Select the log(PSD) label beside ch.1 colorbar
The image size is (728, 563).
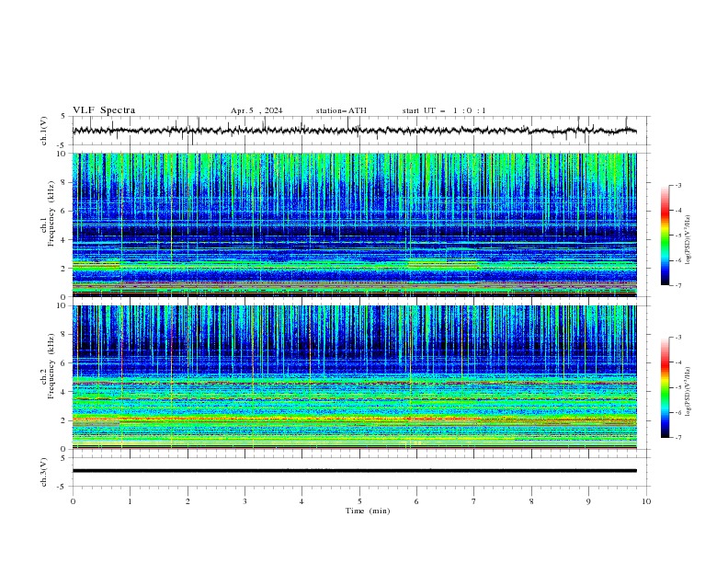[x=688, y=240]
